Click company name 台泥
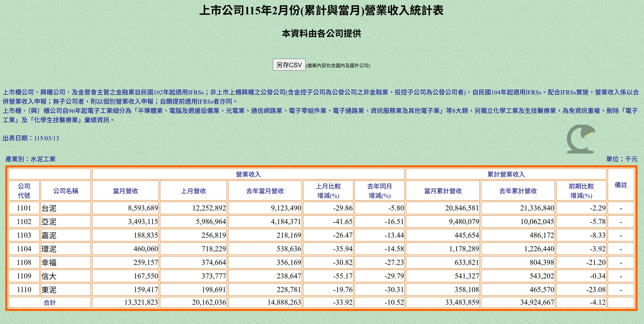Viewport: 644px width, 324px height. (x=49, y=208)
